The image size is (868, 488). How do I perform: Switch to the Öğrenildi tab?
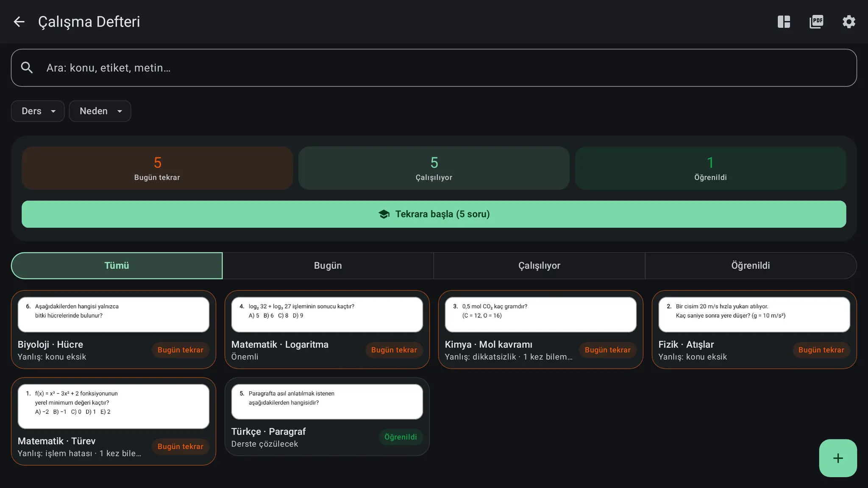click(x=751, y=266)
